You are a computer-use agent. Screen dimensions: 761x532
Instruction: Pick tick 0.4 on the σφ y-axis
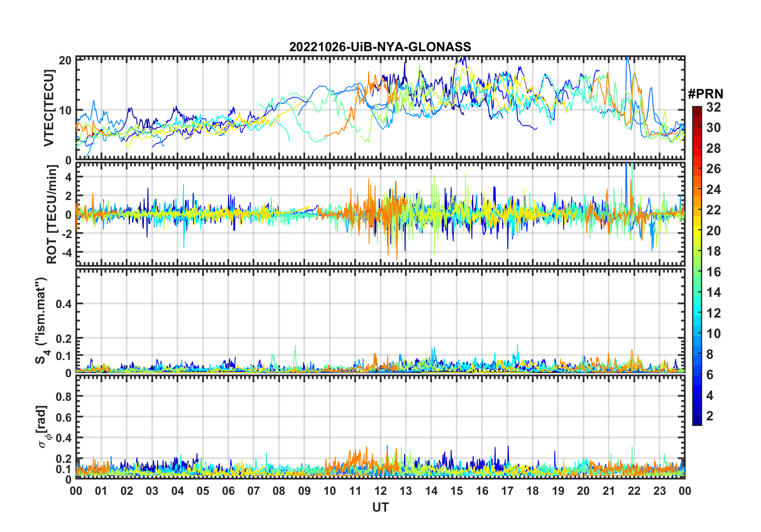pos(64,438)
